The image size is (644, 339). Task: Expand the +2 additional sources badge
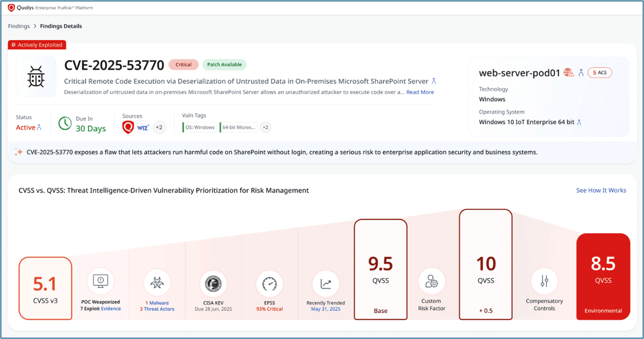tap(159, 127)
